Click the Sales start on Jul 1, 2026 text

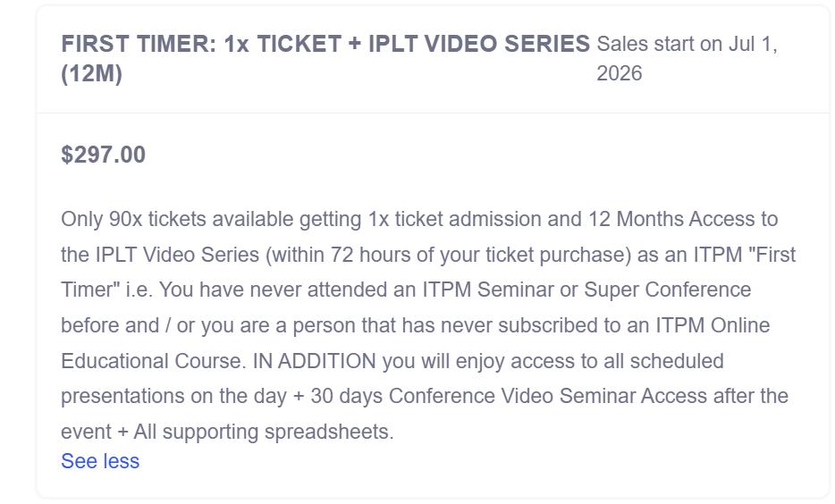(x=686, y=58)
